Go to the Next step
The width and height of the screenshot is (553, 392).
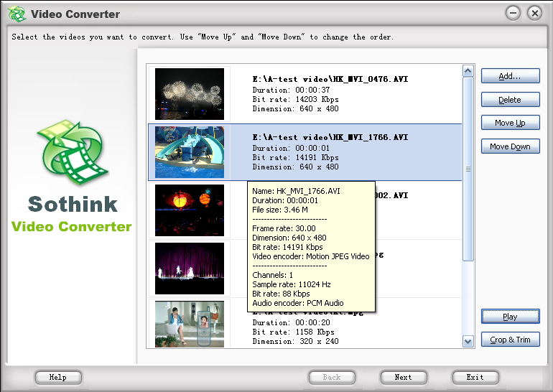click(x=404, y=378)
